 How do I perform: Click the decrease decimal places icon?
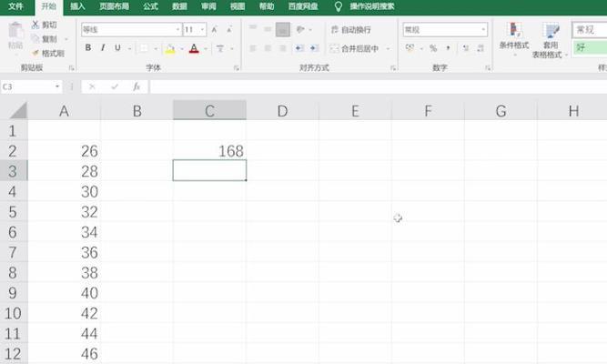(481, 48)
